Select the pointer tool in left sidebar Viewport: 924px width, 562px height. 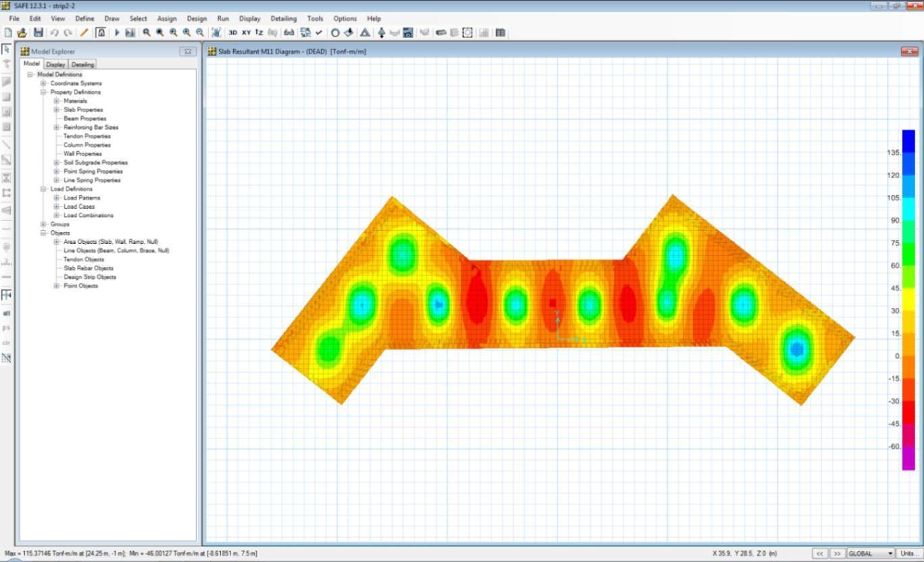(7, 49)
